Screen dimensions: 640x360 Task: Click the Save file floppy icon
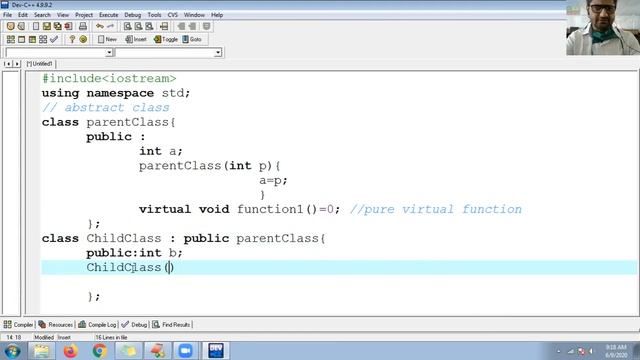[x=47, y=27]
